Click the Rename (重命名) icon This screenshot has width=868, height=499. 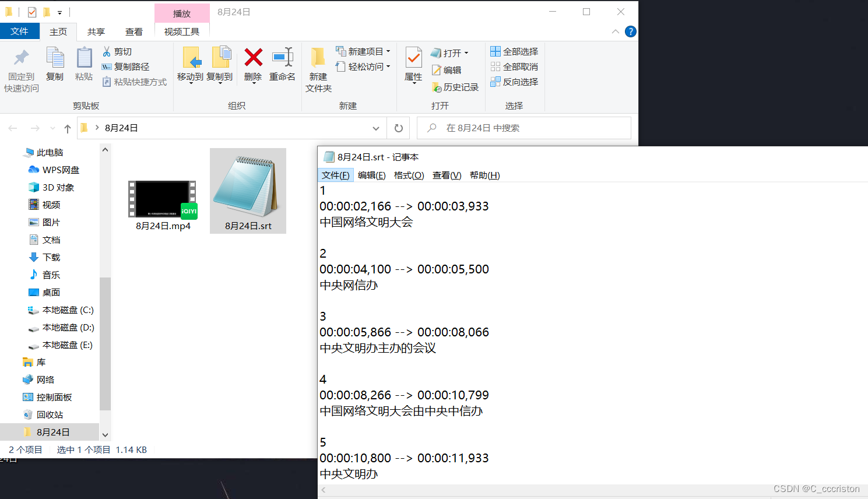point(283,57)
